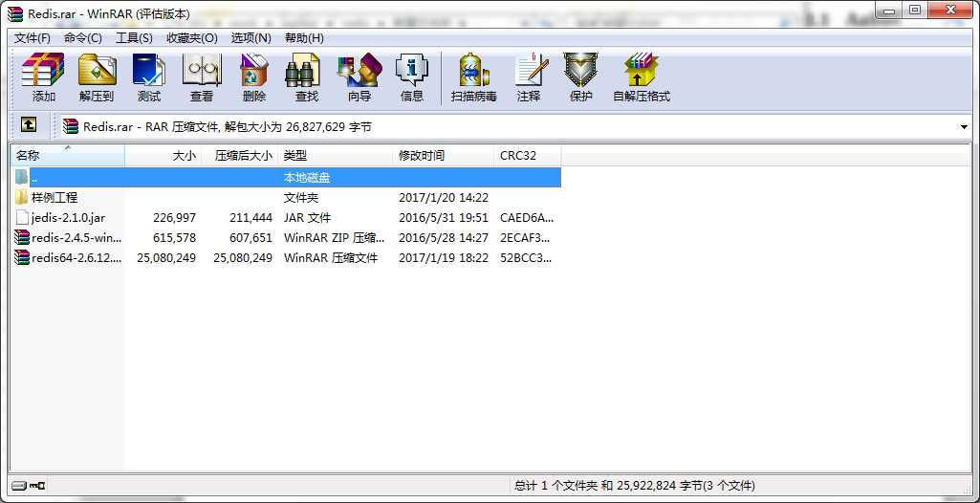Open the 文件(F) menu

(33, 38)
